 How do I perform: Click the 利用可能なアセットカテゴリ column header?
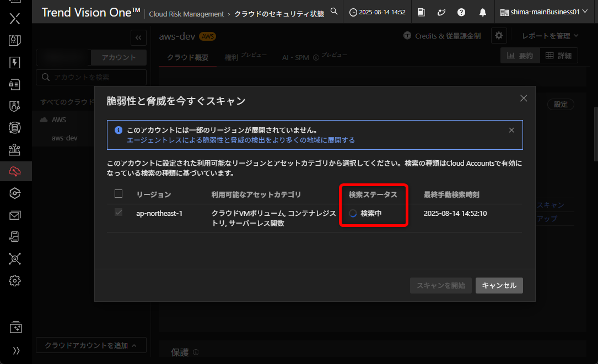pyautogui.click(x=256, y=194)
